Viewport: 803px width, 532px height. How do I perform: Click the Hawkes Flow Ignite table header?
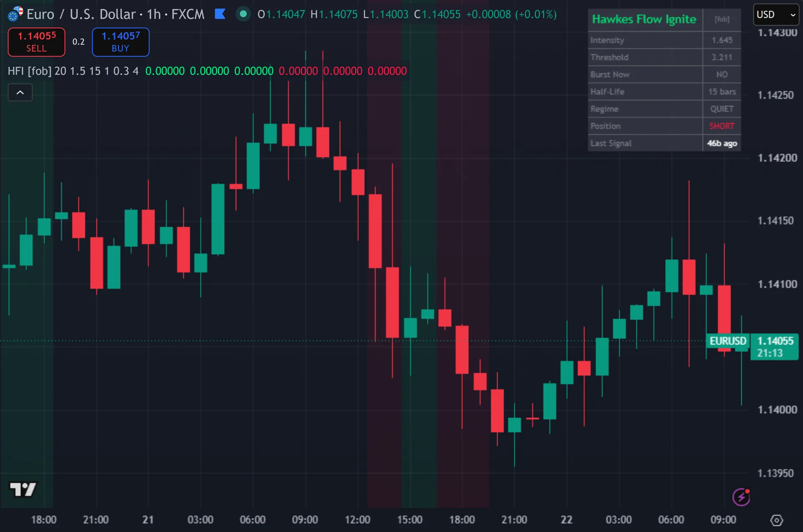point(644,19)
